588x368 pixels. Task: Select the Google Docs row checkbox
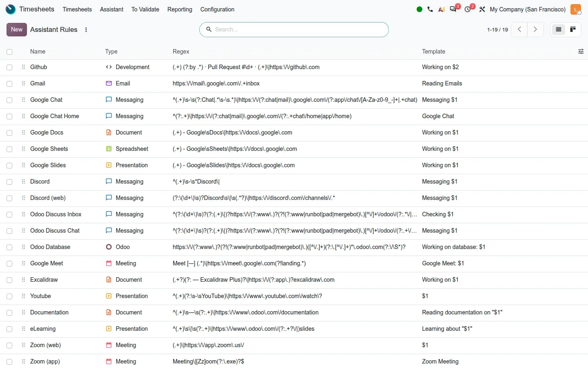coord(9,133)
